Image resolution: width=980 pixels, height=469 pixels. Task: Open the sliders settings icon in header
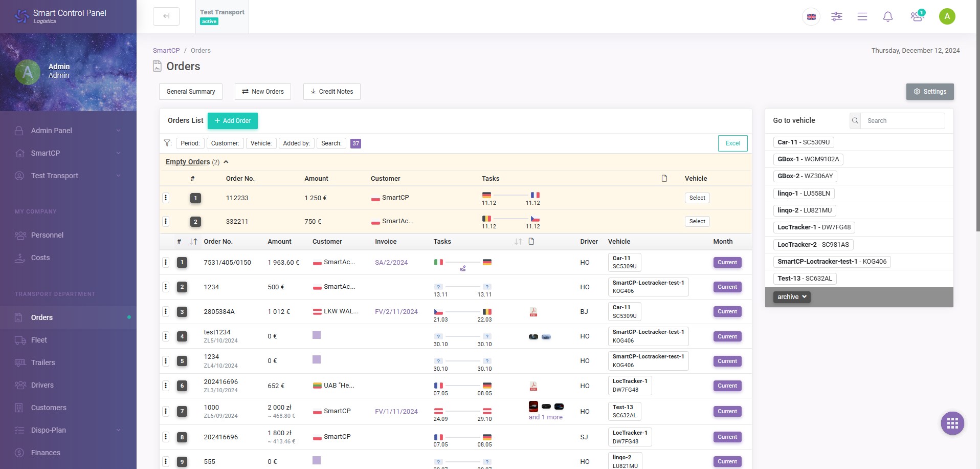coord(837,17)
